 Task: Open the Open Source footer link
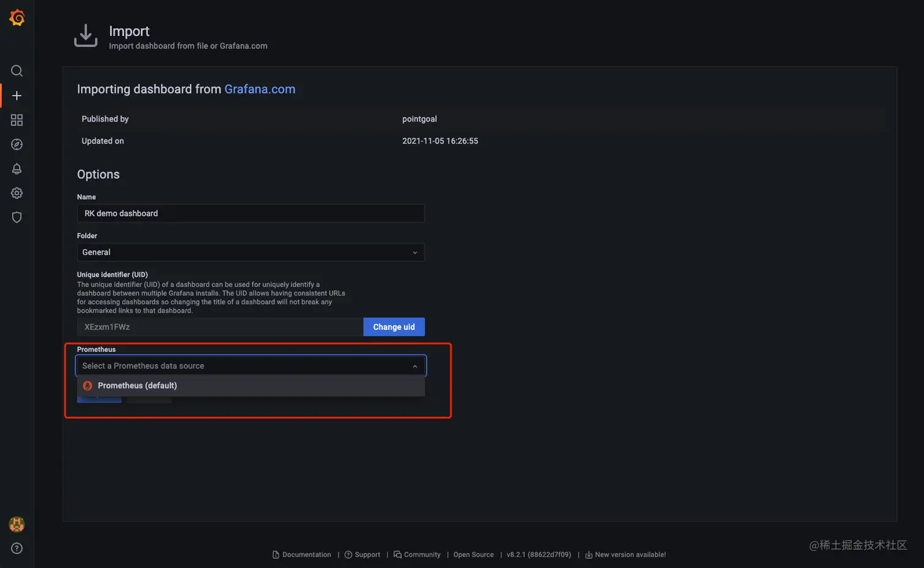point(474,555)
